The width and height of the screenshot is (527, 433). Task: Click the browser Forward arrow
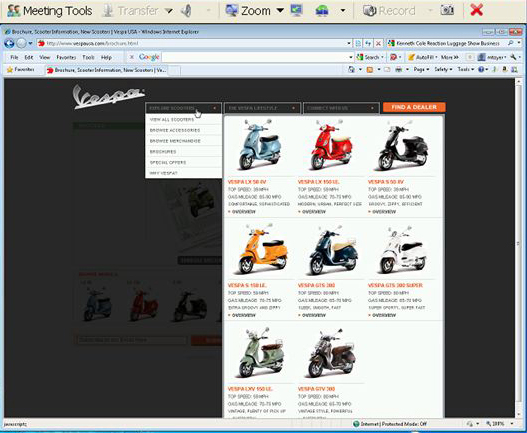(21, 43)
